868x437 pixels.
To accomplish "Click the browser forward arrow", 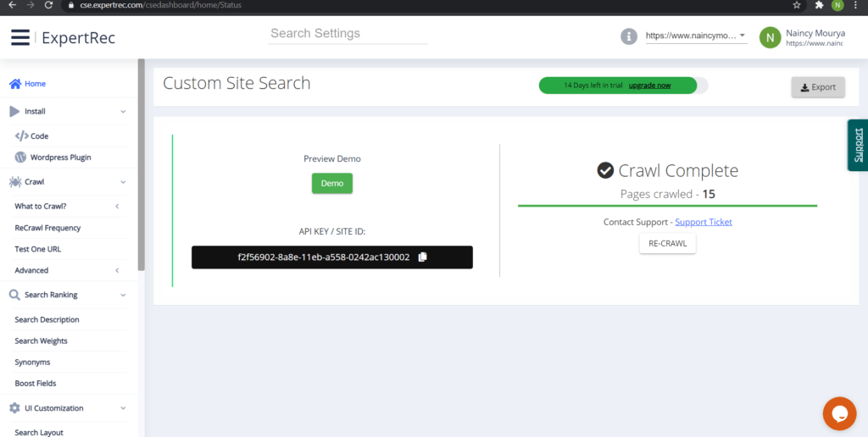I will coord(31,5).
